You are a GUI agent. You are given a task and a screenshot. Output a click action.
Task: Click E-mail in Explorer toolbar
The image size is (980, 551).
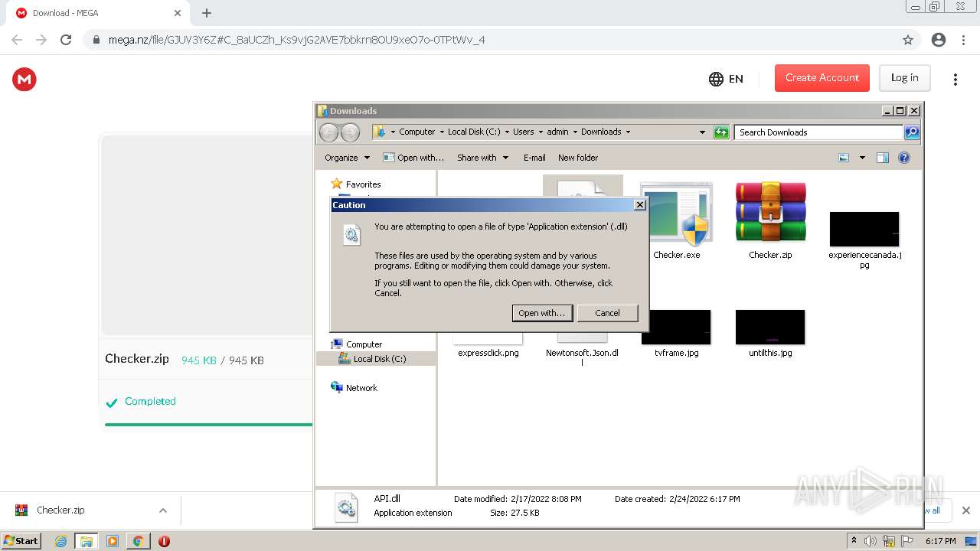click(x=534, y=158)
